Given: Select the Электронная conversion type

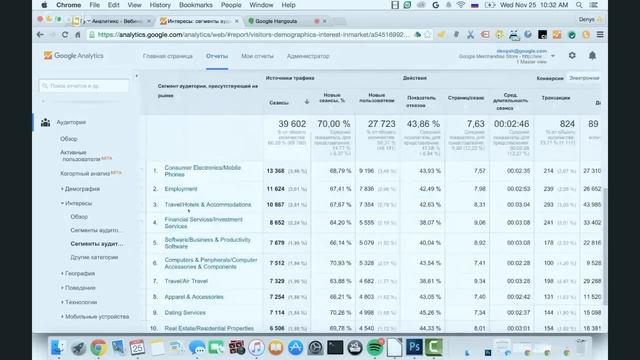Looking at the screenshot, I should pyautogui.click(x=584, y=78).
